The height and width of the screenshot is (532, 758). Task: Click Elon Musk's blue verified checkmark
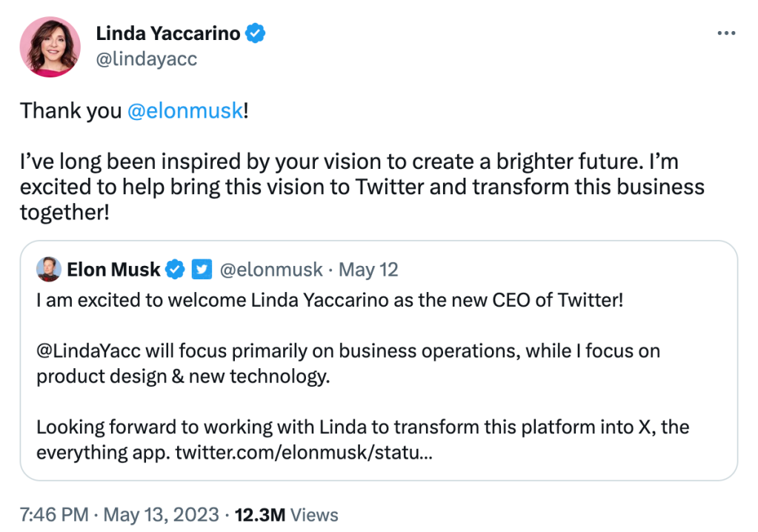click(176, 270)
